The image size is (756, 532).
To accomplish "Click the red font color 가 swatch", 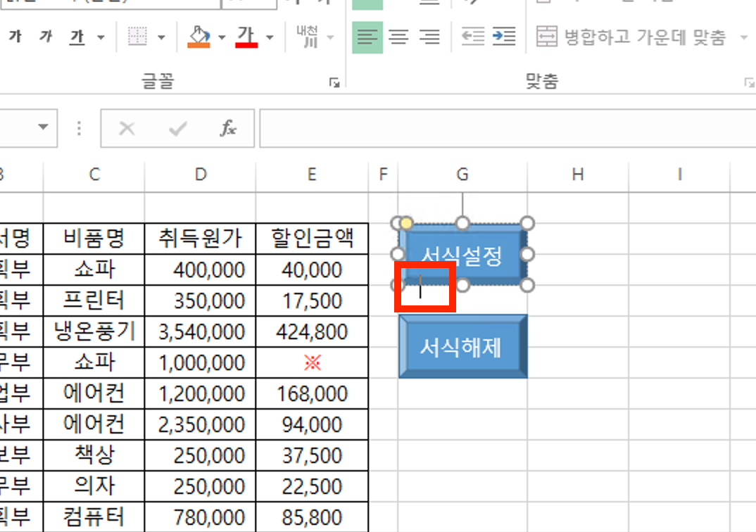I will click(x=246, y=36).
